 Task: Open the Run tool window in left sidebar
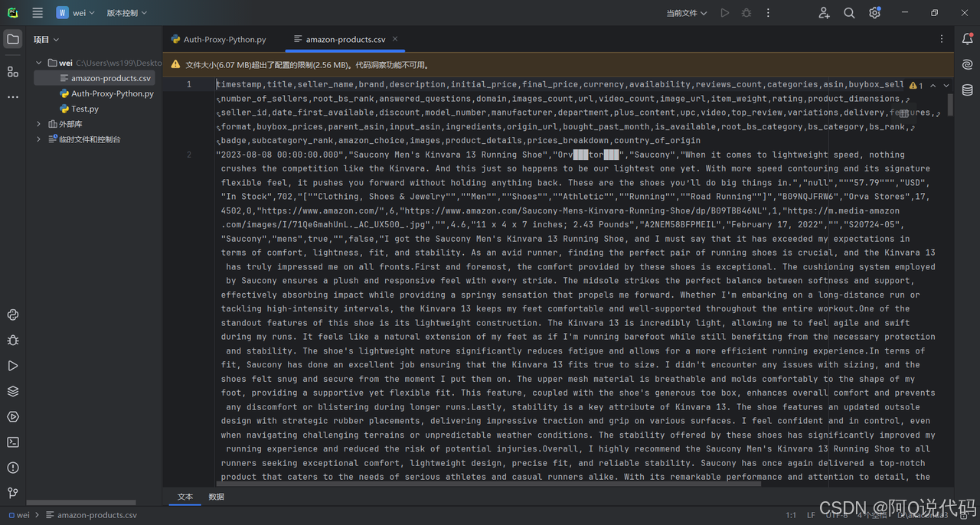click(x=13, y=366)
